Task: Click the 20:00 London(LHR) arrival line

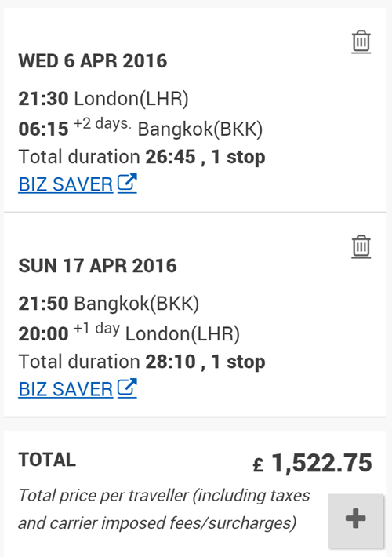Action: click(x=129, y=333)
